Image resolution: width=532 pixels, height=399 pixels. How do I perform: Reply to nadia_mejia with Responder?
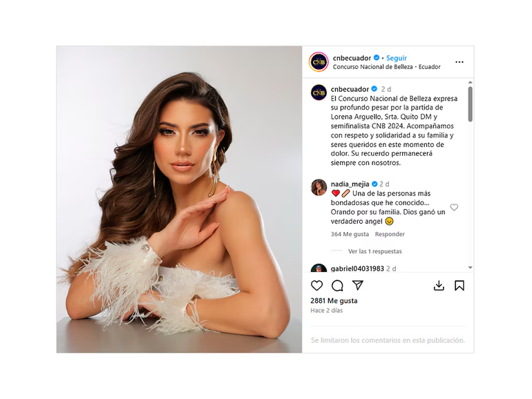[390, 234]
